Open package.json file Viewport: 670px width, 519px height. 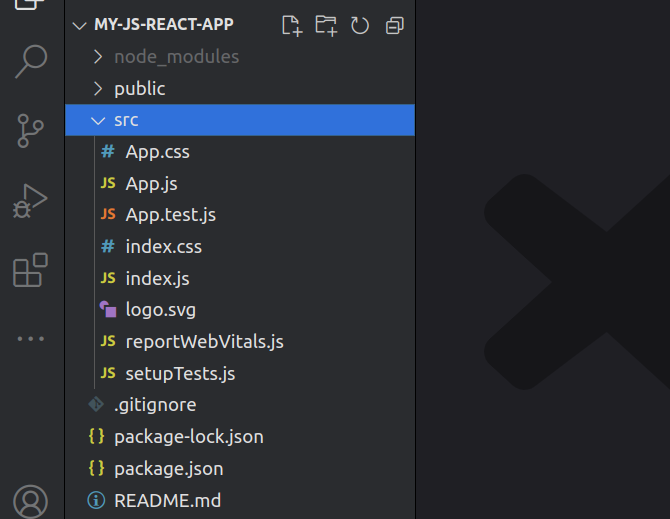click(x=240, y=469)
